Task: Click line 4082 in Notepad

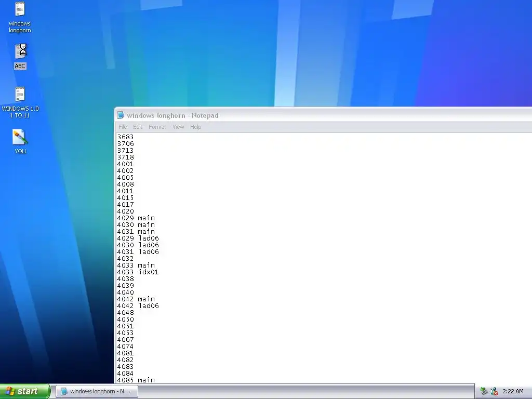Action: [x=125, y=360]
